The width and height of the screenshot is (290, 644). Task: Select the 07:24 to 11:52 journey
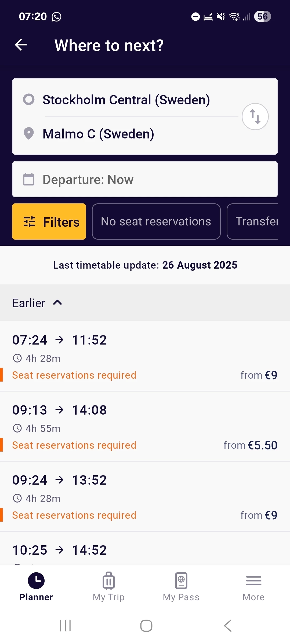(x=145, y=356)
